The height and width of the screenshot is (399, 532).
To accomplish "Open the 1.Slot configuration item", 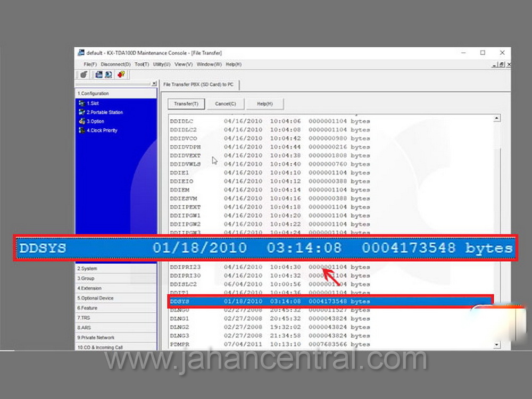I will [92, 103].
